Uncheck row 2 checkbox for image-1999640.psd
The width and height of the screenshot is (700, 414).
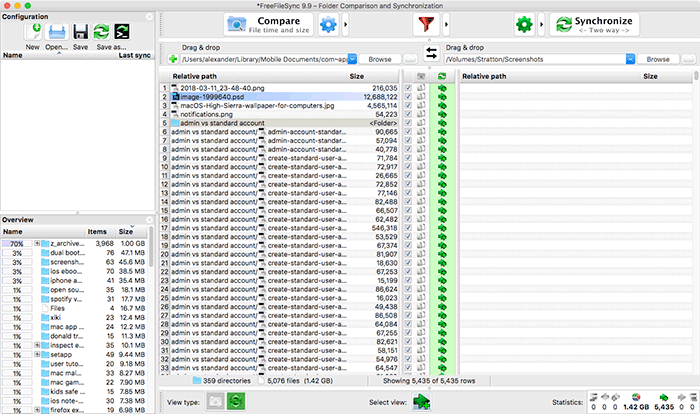408,96
